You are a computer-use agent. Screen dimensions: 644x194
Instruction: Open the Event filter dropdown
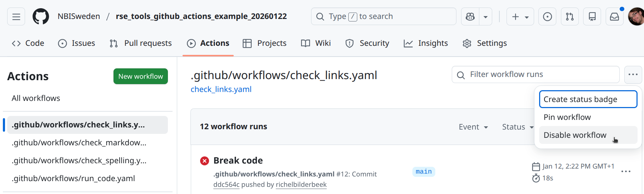coord(473,127)
